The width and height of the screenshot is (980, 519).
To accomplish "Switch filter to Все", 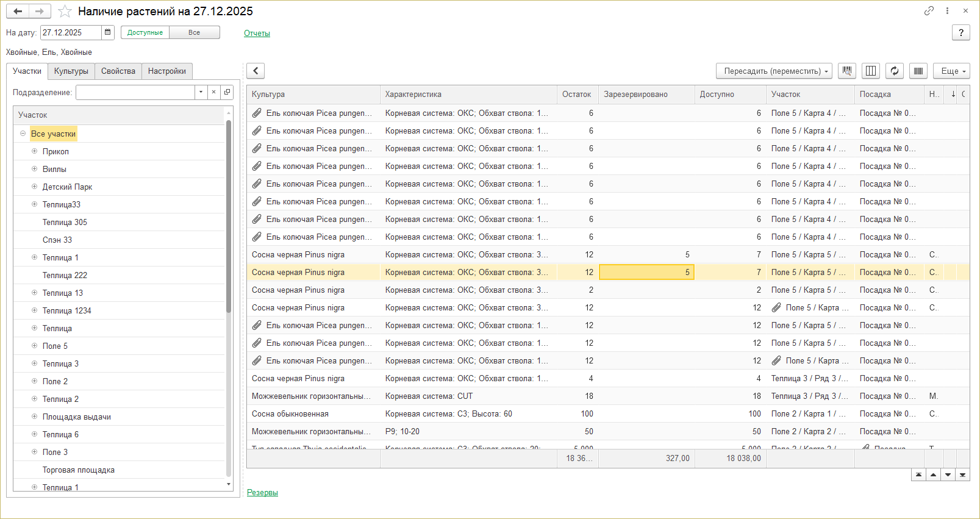I will click(194, 32).
